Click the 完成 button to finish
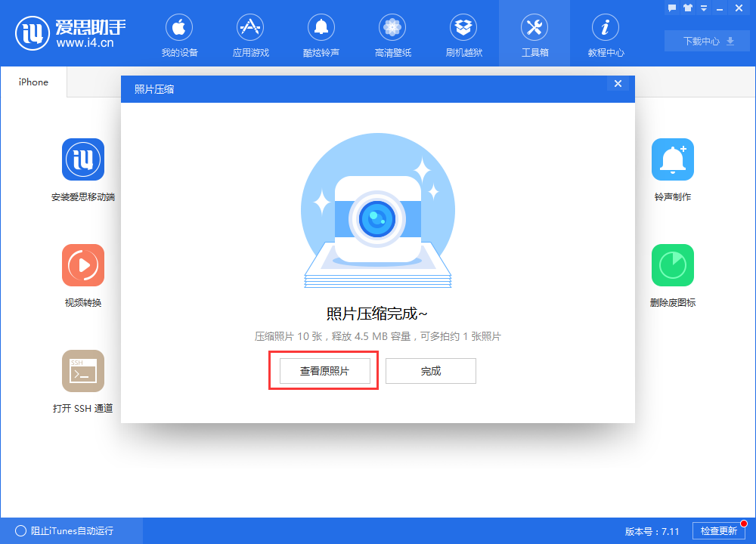Viewport: 756px width, 544px height. [x=431, y=371]
